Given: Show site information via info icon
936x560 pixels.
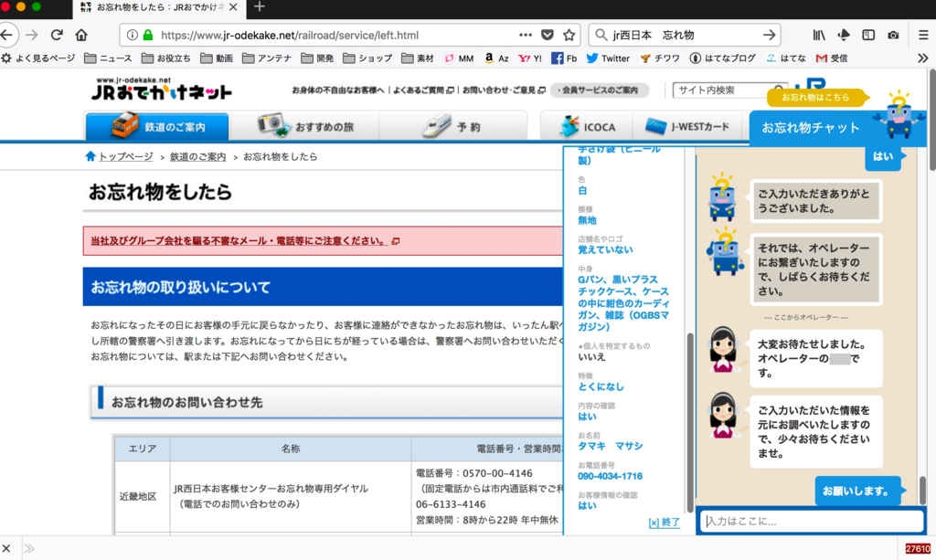Looking at the screenshot, I should tap(133, 36).
